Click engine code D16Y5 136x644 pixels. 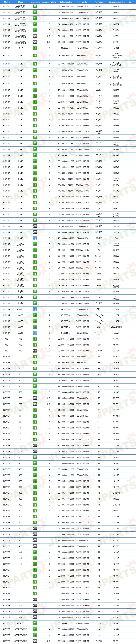116,173
